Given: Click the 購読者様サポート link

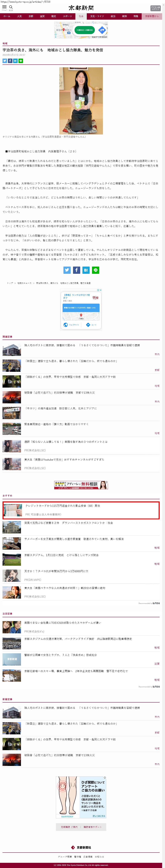Looking at the screenshot, I should click(92, 827).
